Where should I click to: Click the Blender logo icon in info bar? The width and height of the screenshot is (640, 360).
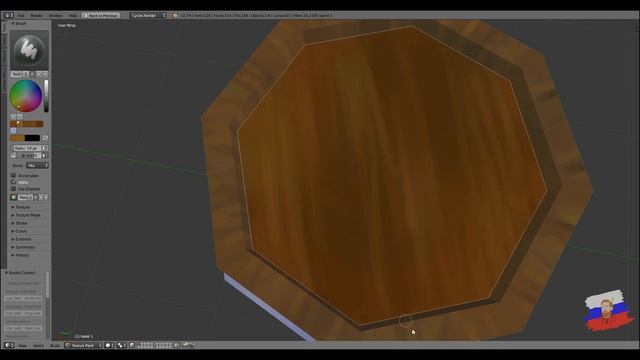tap(175, 16)
